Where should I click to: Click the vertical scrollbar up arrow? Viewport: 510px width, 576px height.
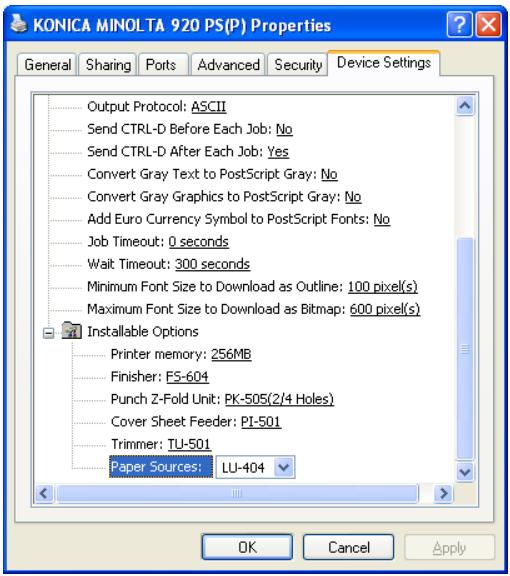click(465, 106)
